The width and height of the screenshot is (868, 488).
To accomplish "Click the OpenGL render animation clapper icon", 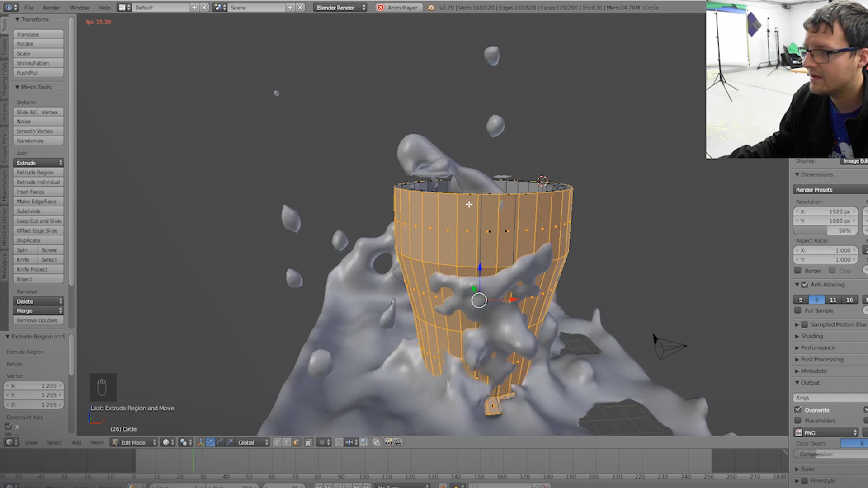I will 398,442.
